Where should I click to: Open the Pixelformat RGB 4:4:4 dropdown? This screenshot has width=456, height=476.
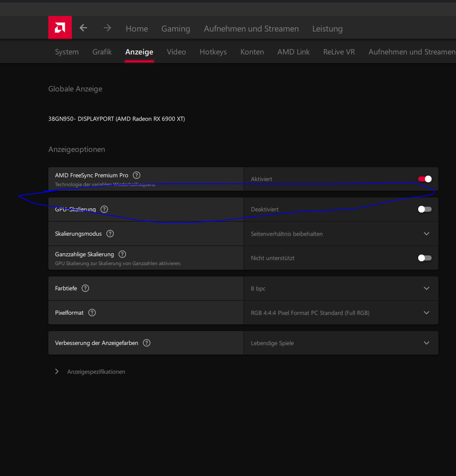click(341, 313)
